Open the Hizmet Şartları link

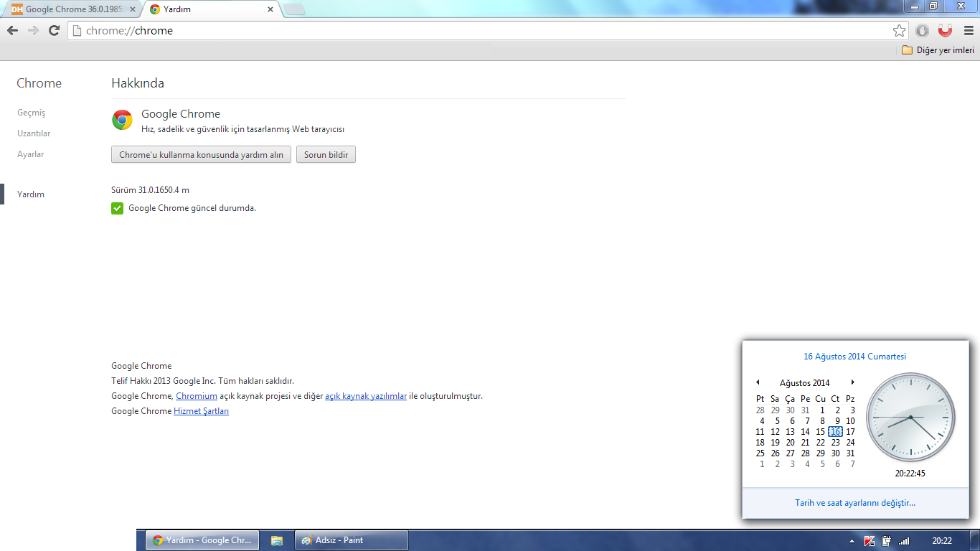[x=201, y=411]
